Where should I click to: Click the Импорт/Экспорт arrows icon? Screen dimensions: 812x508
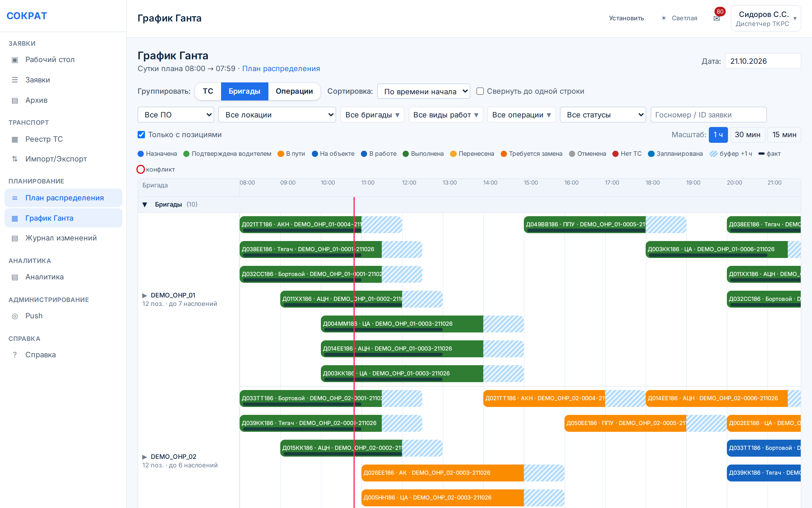click(15, 159)
